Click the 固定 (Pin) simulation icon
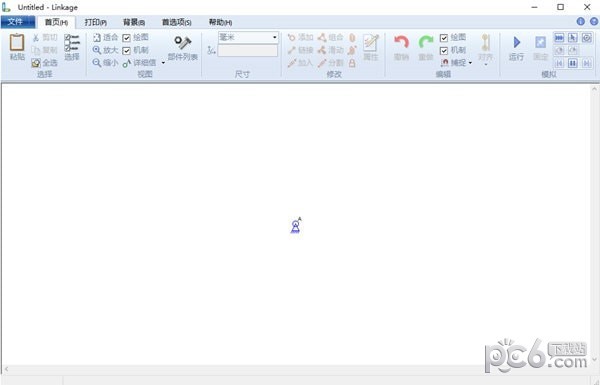Viewport: 600px width, 385px height. coord(540,42)
